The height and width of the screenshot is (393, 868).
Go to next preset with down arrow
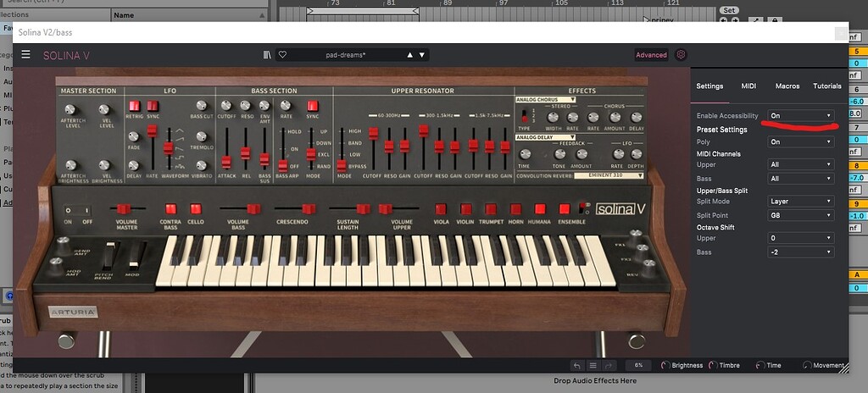click(422, 55)
